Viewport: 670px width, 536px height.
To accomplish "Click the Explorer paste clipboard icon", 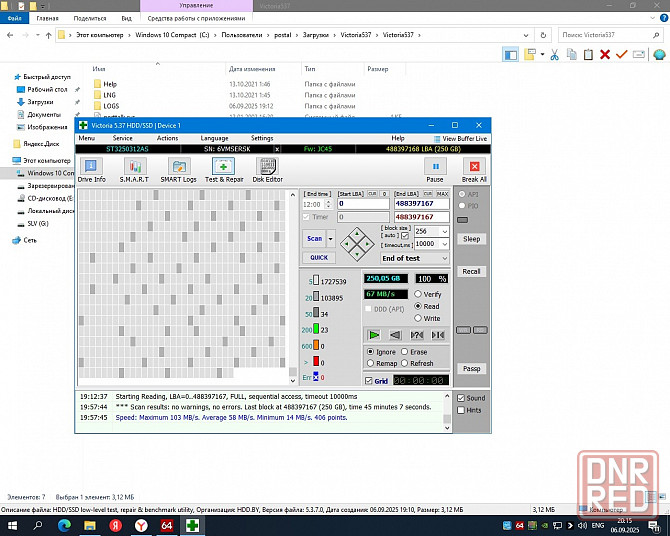I will [588, 55].
